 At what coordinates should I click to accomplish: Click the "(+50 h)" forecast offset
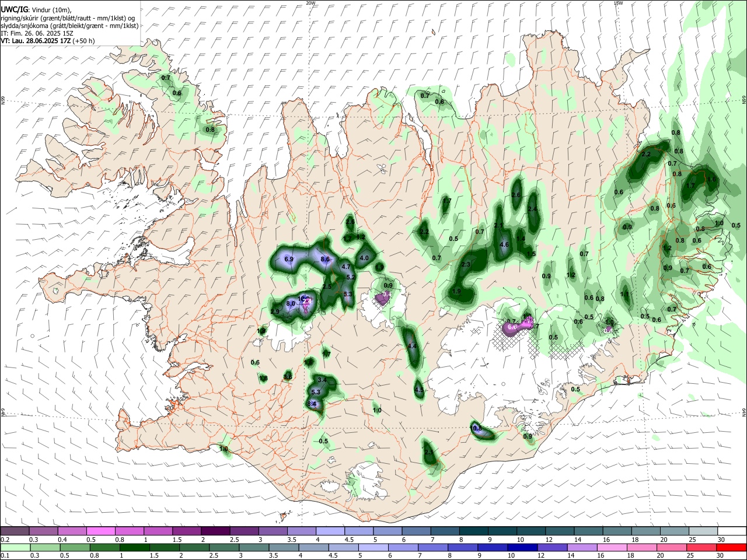coord(84,41)
